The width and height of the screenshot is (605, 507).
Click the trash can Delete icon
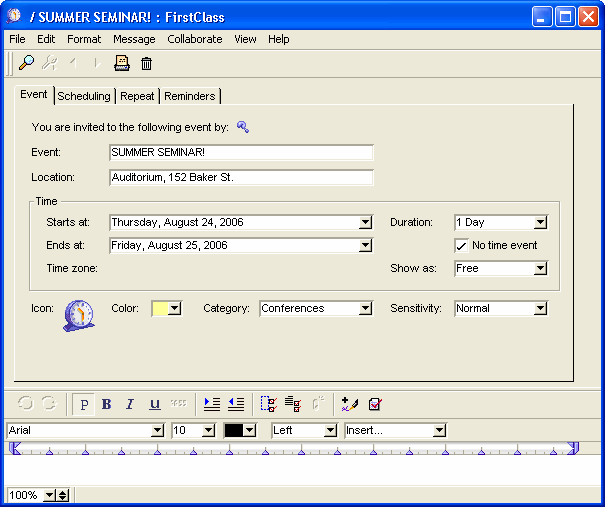146,63
